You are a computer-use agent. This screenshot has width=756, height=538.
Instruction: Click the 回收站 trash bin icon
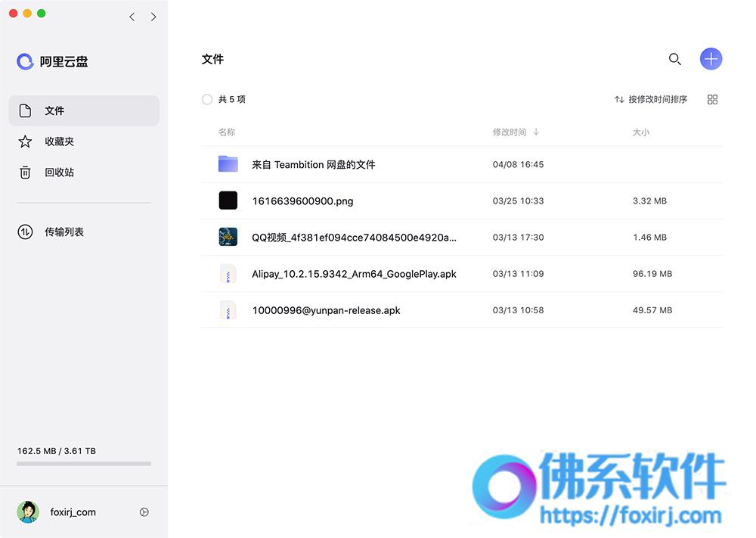point(25,173)
